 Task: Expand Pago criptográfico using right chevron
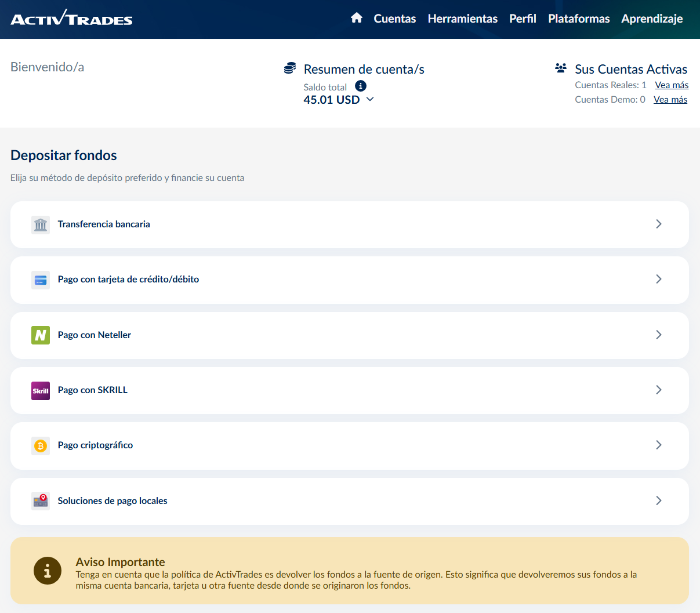tap(658, 445)
